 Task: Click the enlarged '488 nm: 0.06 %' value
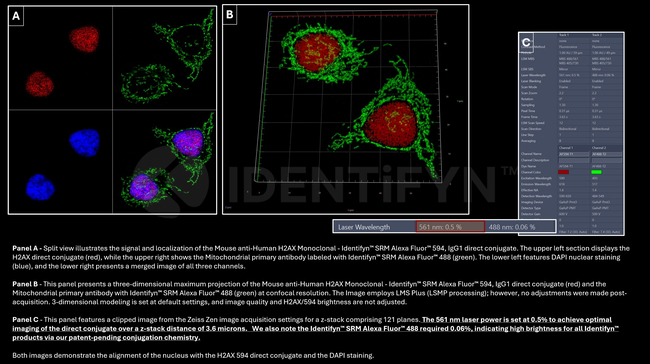click(x=512, y=227)
